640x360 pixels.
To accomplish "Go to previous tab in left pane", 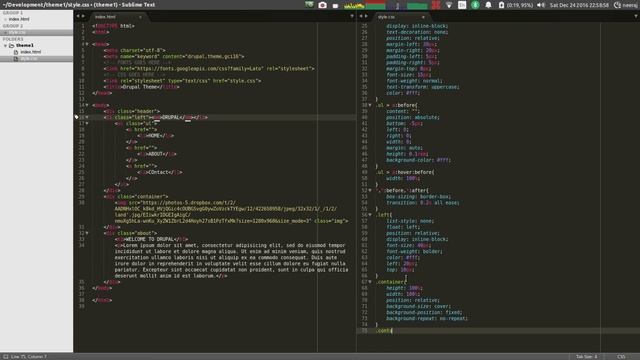I will point(78,16).
